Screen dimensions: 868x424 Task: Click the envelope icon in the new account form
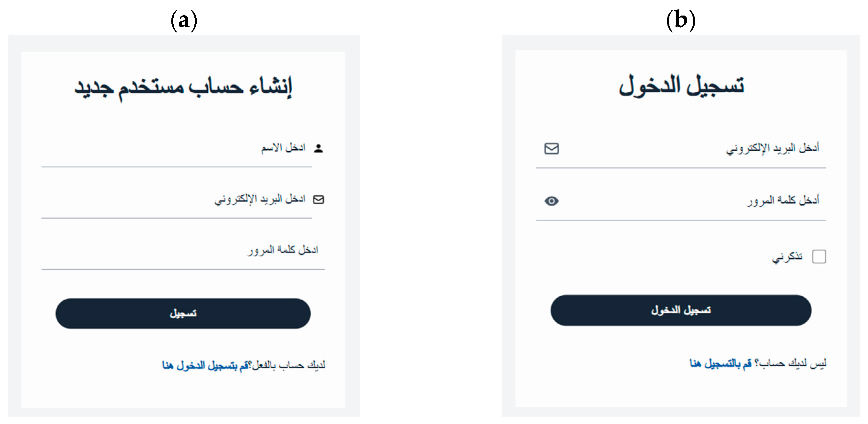(318, 200)
